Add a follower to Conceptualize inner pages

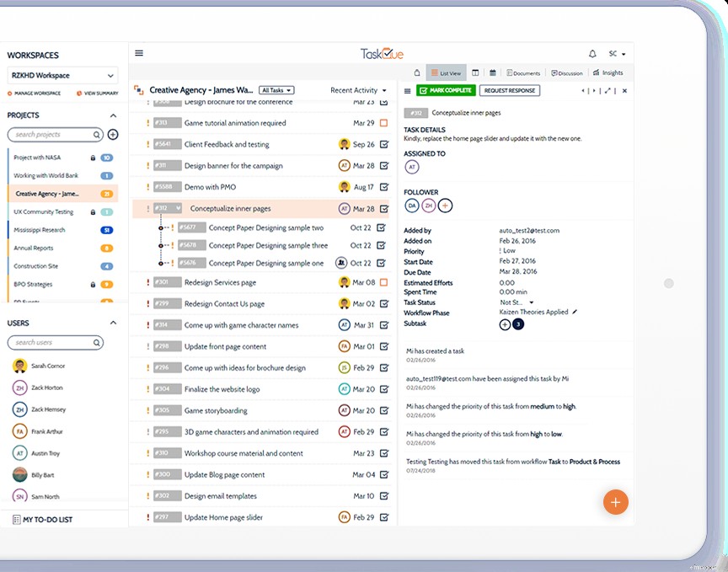pos(444,205)
